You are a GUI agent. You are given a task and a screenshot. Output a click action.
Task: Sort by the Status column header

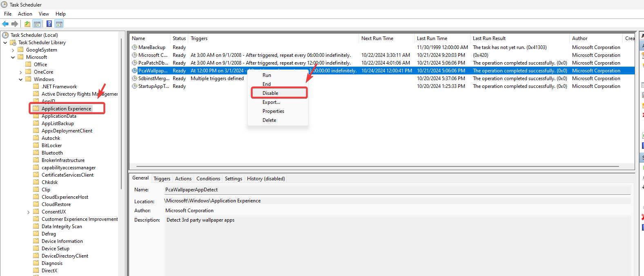click(x=179, y=38)
